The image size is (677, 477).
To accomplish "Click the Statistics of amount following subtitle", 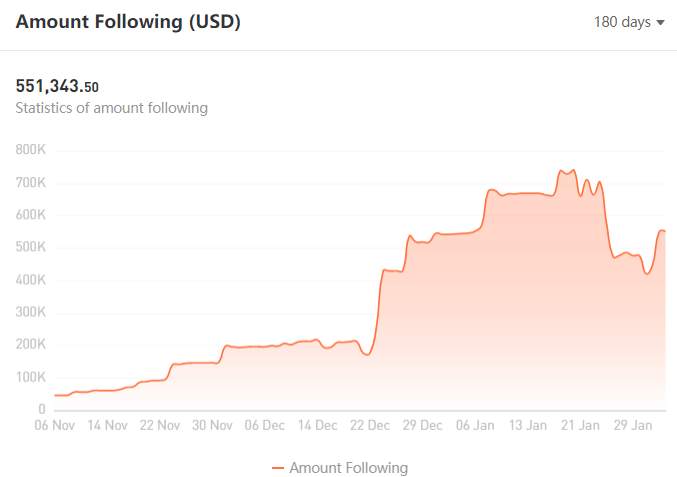I will pos(111,108).
